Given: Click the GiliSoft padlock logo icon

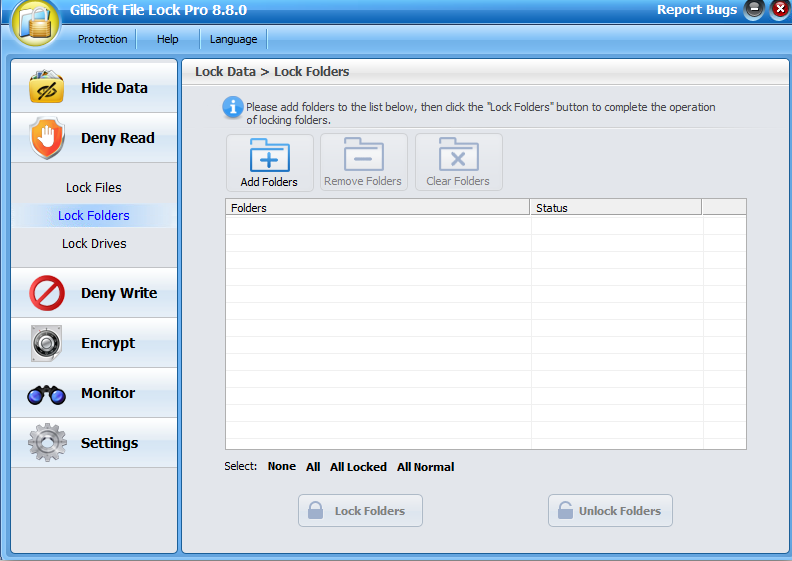Looking at the screenshot, I should click(x=35, y=23).
